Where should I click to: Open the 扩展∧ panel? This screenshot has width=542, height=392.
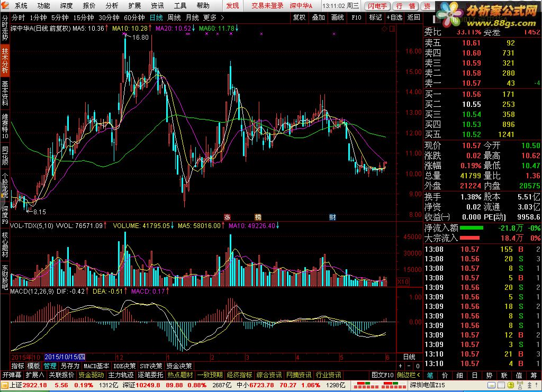click(x=35, y=375)
